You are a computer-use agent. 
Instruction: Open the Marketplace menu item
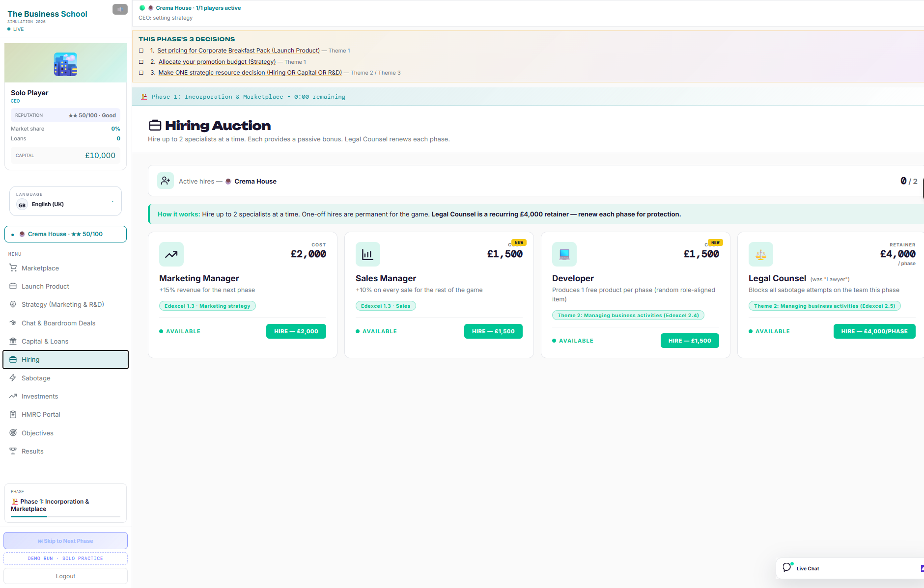(x=65, y=268)
